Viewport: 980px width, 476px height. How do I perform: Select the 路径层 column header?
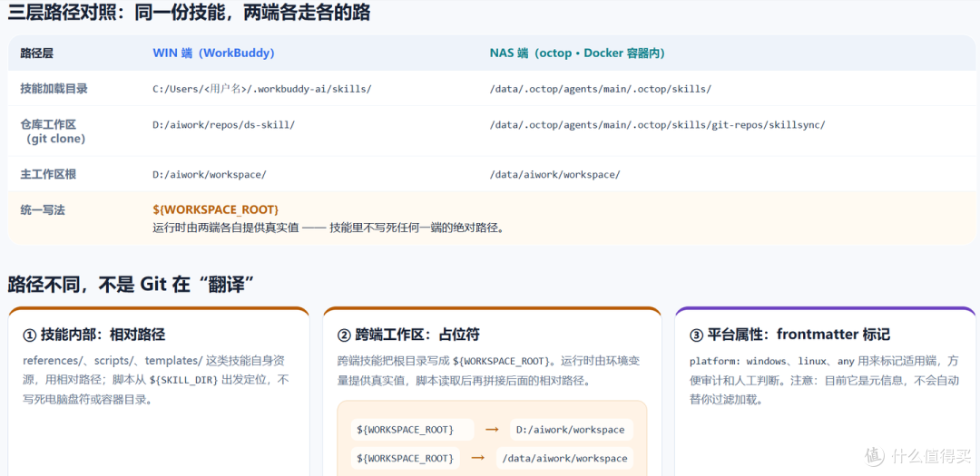pyautogui.click(x=37, y=53)
